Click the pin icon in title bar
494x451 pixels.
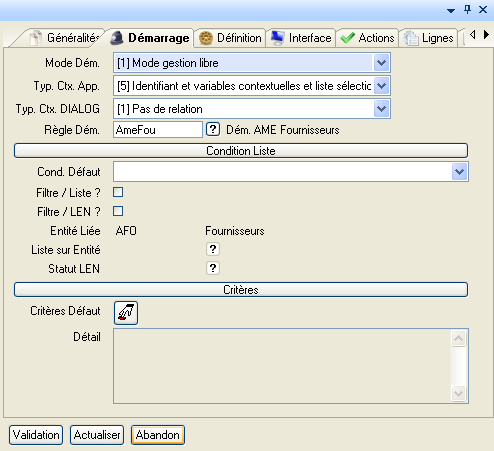coord(467,9)
